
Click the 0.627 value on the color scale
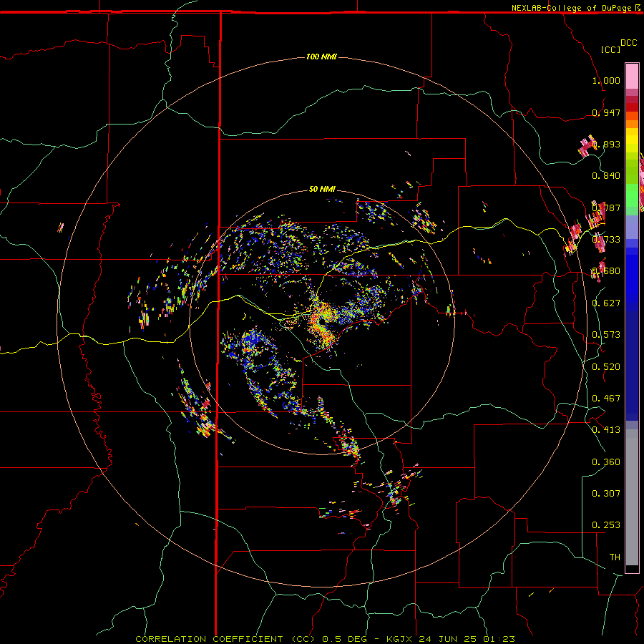606,303
